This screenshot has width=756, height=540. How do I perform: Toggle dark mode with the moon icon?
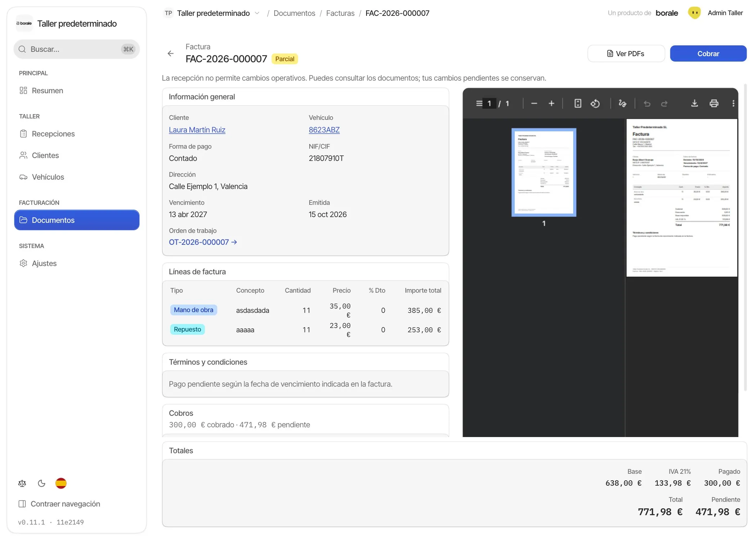click(x=42, y=483)
